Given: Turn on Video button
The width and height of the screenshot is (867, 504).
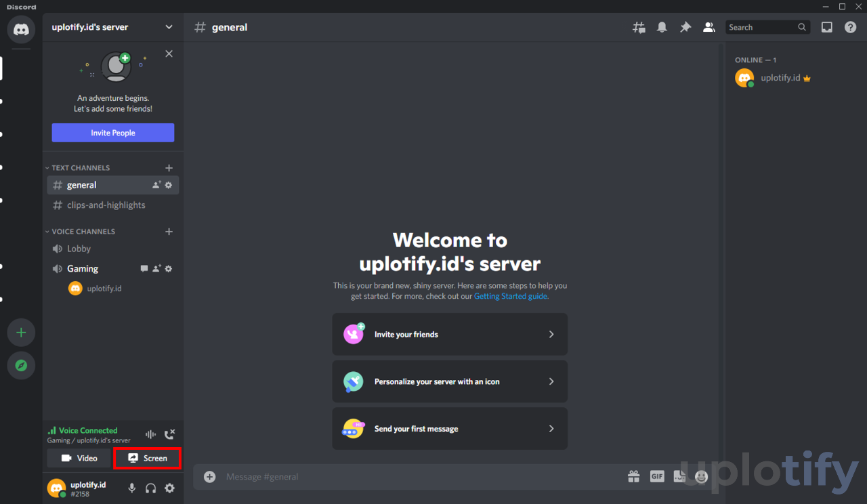Looking at the screenshot, I should point(79,459).
